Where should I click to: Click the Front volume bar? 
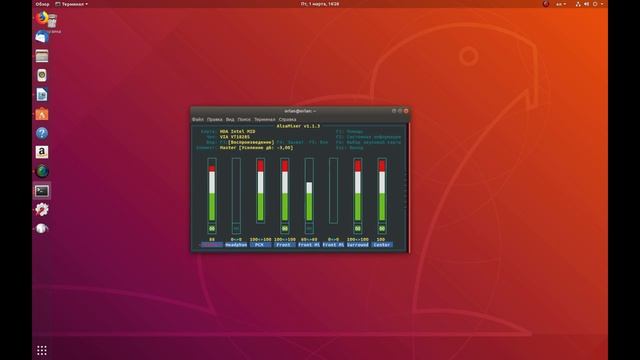pos(285,190)
